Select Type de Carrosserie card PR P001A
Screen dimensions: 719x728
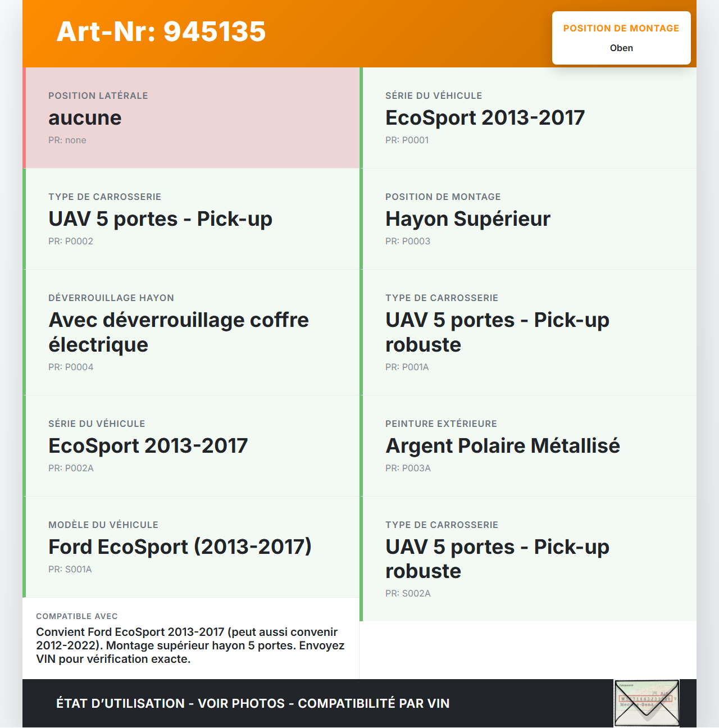click(x=529, y=332)
